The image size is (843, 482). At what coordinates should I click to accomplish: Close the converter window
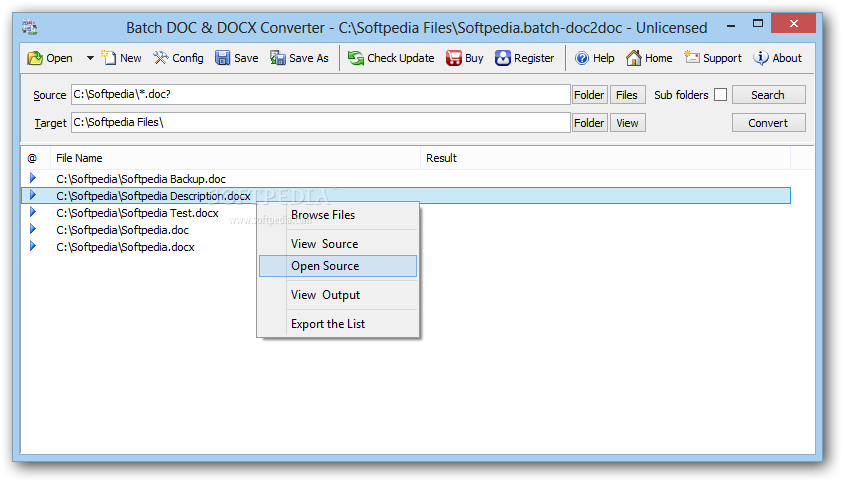(794, 23)
